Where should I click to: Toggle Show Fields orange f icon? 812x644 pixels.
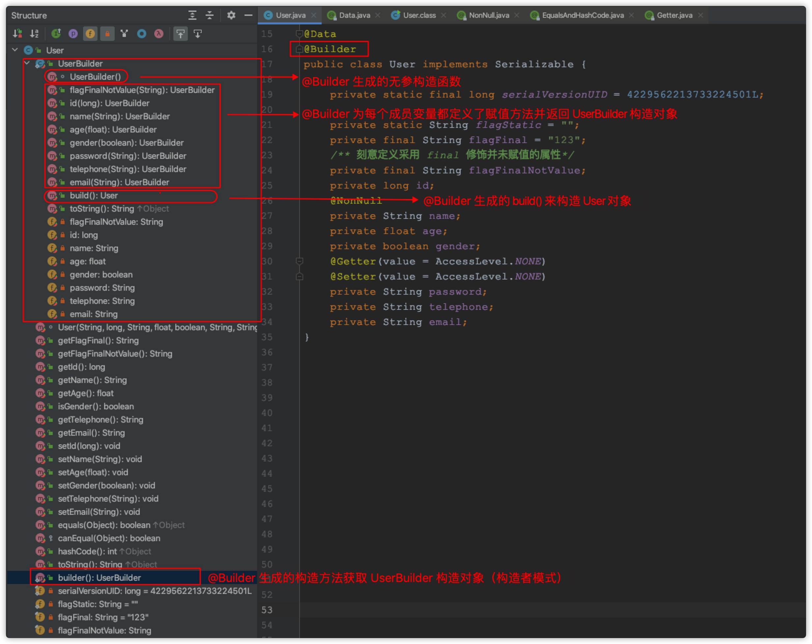point(90,34)
